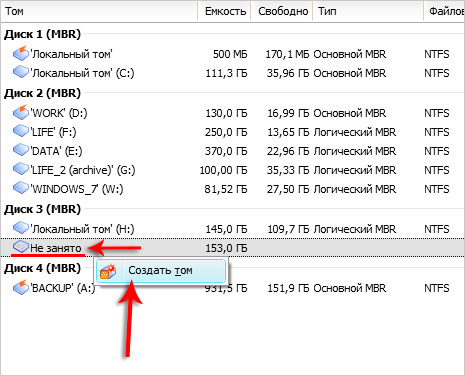Click the LIFE (F:) volume icon
Image resolution: width=465 pixels, height=376 pixels.
21,131
